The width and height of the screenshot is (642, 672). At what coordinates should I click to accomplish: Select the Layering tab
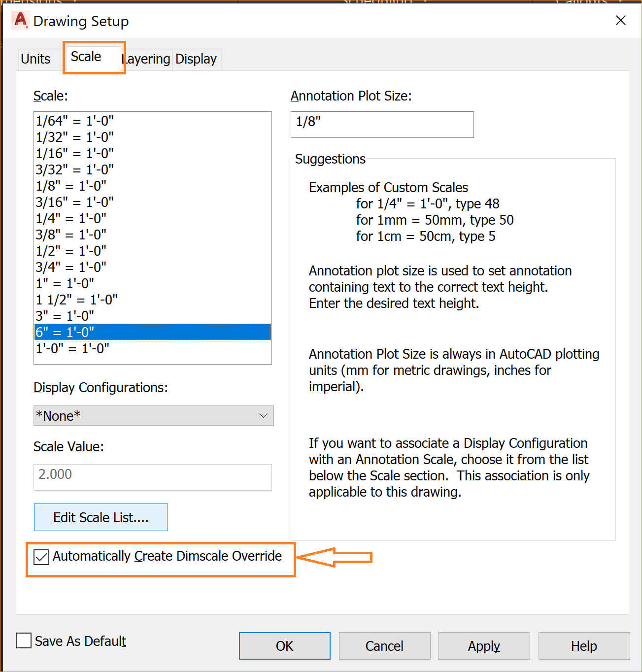pyautogui.click(x=145, y=59)
